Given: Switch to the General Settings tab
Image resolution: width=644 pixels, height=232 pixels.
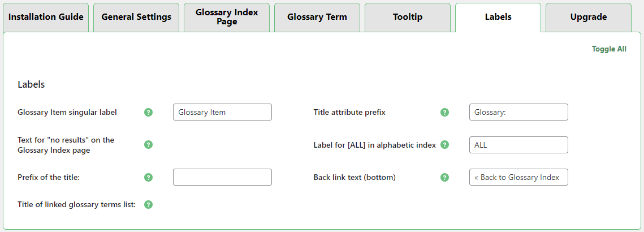Looking at the screenshot, I should coord(136,18).
